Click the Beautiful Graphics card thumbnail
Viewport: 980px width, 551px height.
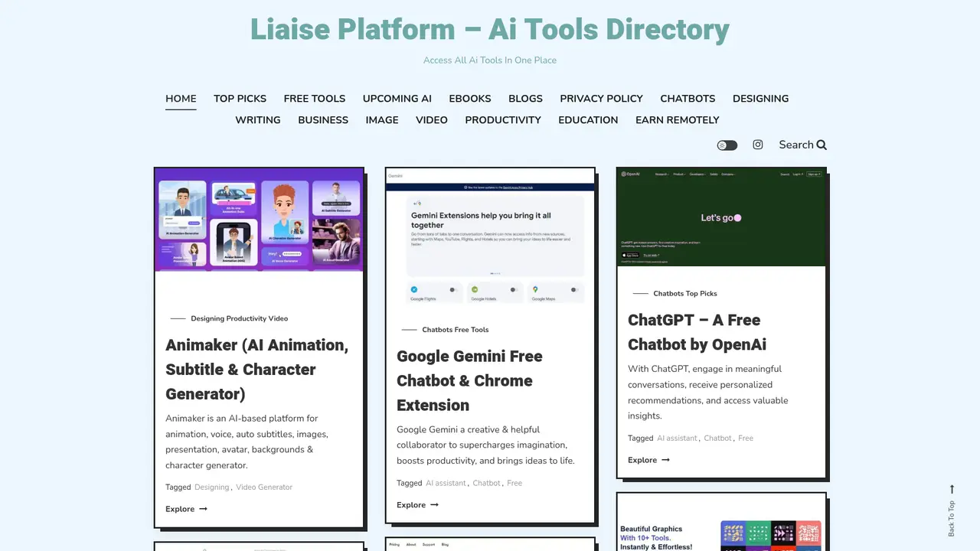click(721, 523)
